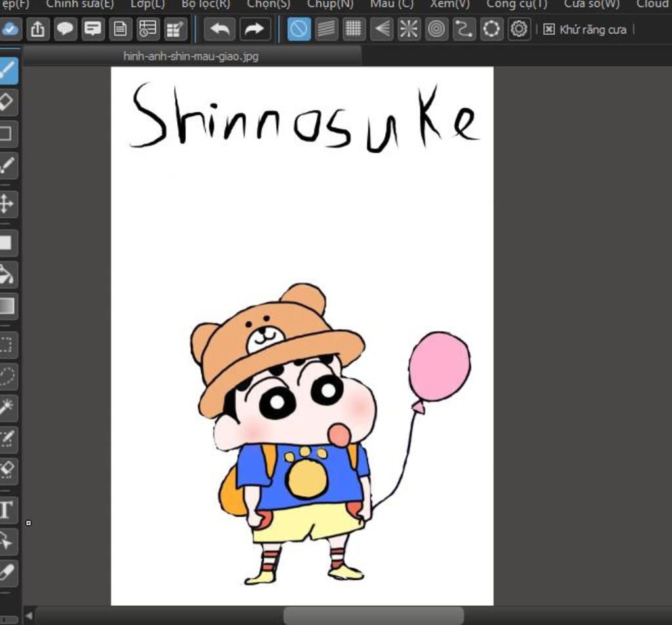Open the Lớp(L) menu

pos(148,5)
